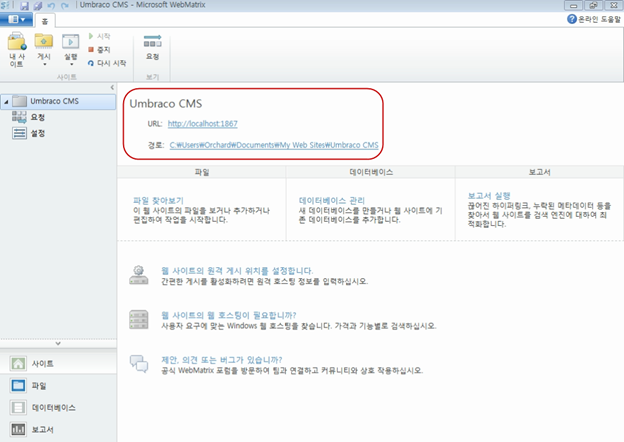Click the Save All icon in title bar
The width and height of the screenshot is (624, 442).
pos(38,6)
